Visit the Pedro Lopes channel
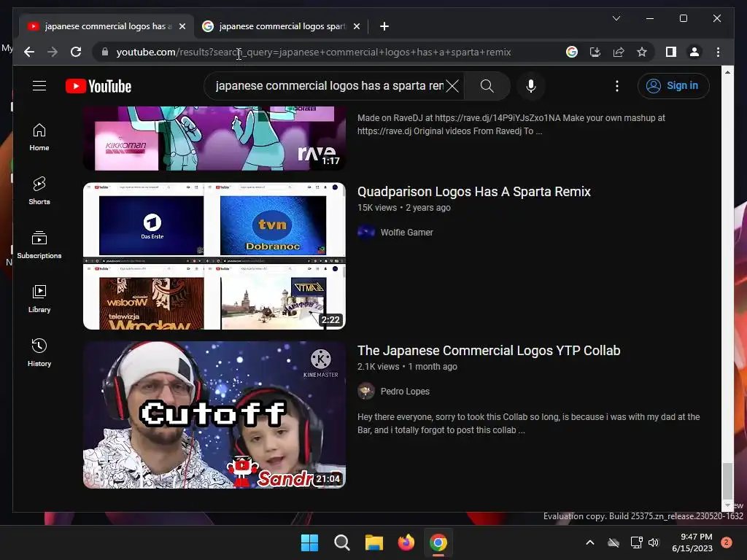 pos(405,392)
